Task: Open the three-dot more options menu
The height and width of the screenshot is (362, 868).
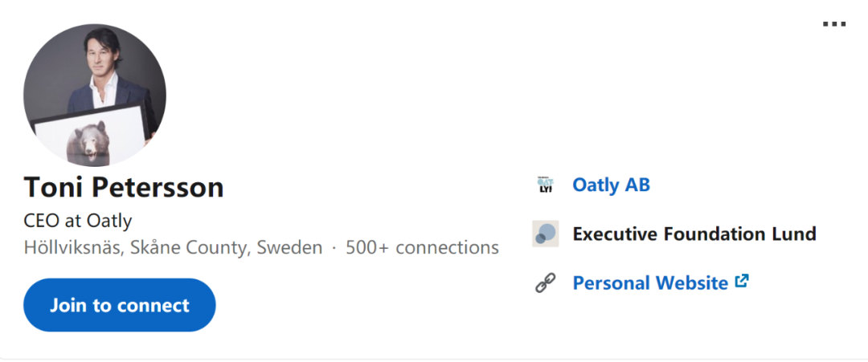Action: [834, 24]
